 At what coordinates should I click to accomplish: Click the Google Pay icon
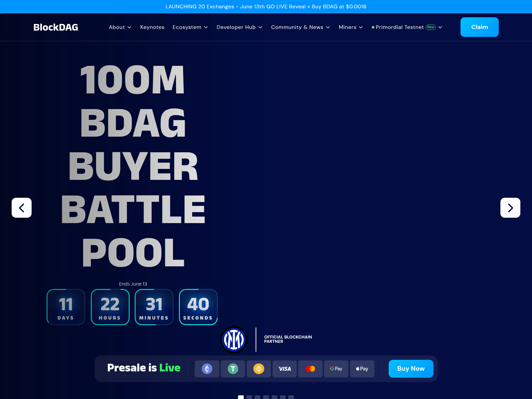click(336, 369)
